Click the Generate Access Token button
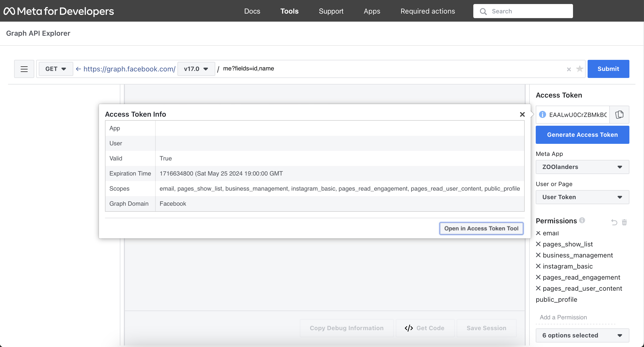644x347 pixels. point(582,135)
